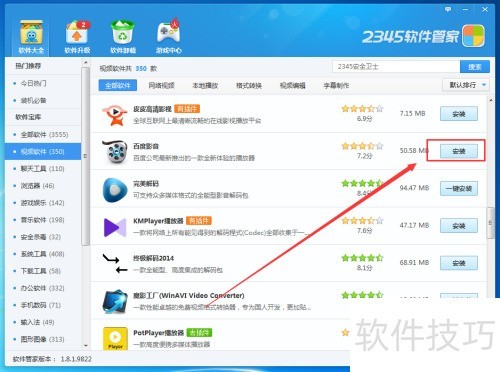Click 安装 for KMPlayer播放器
This screenshot has height=372, width=500.
[459, 226]
